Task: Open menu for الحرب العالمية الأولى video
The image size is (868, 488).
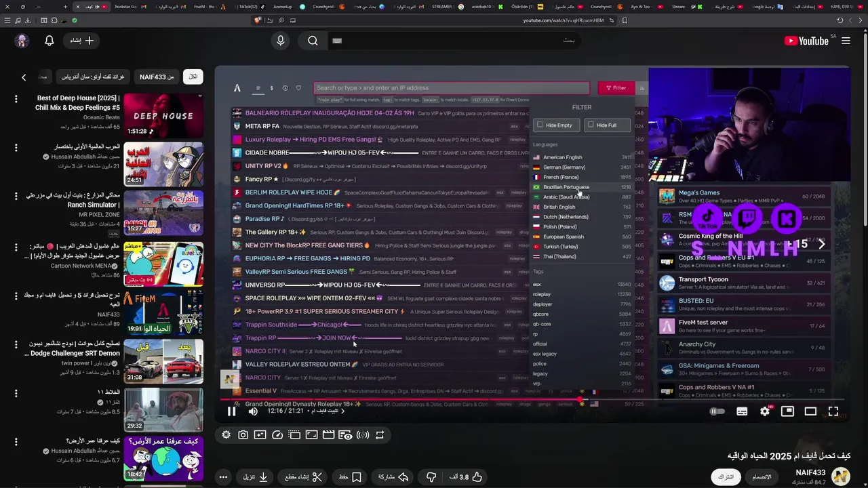Action: tap(16, 148)
